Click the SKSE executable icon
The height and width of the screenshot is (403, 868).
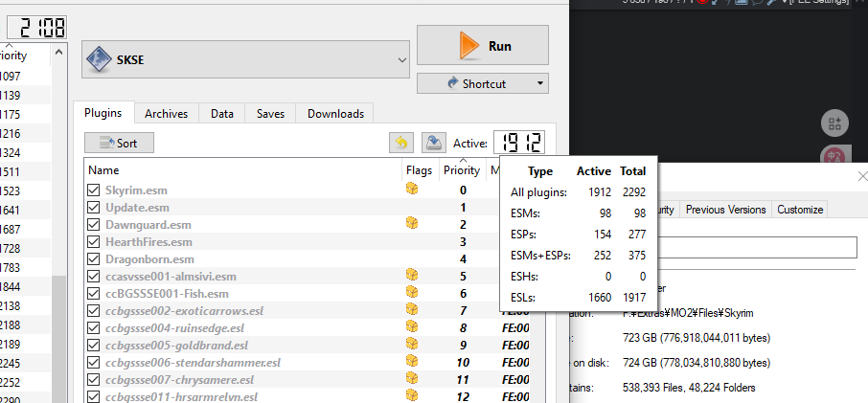[x=99, y=59]
